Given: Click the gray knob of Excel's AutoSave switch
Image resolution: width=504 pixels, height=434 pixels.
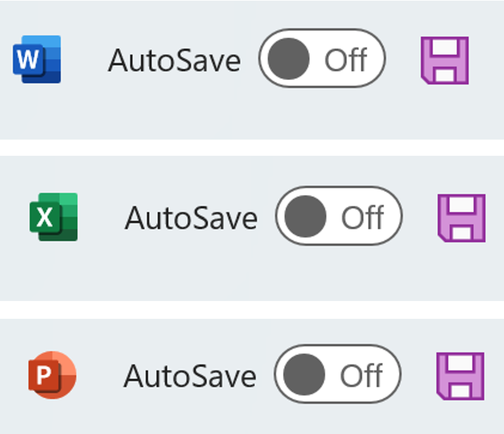Looking at the screenshot, I should click(x=305, y=216).
